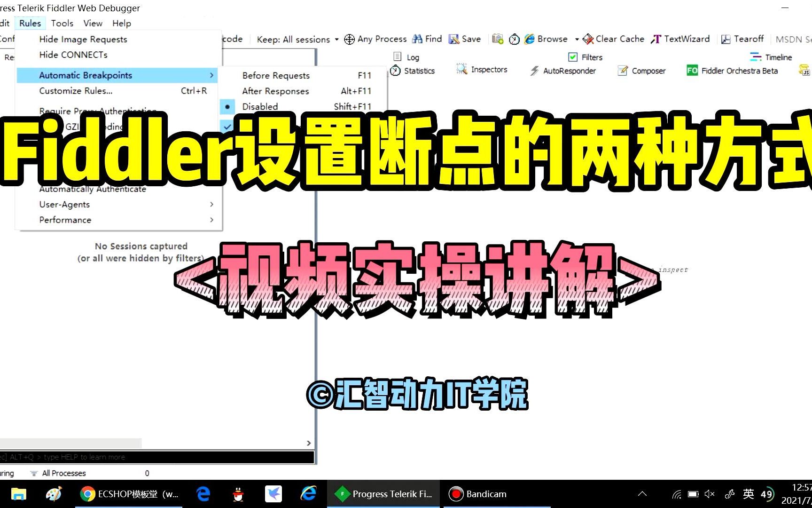Switch to the Inspectors tab
Screen dimensions: 812x508
coord(482,70)
